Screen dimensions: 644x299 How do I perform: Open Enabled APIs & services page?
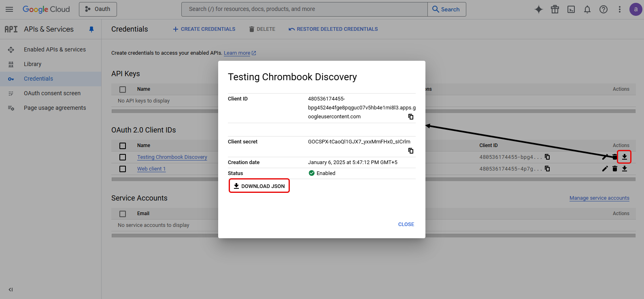tap(55, 49)
